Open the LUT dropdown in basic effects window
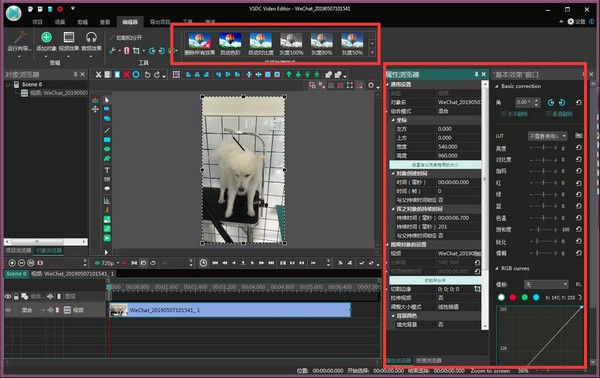Viewport: 600px width, 378px height. [547, 136]
